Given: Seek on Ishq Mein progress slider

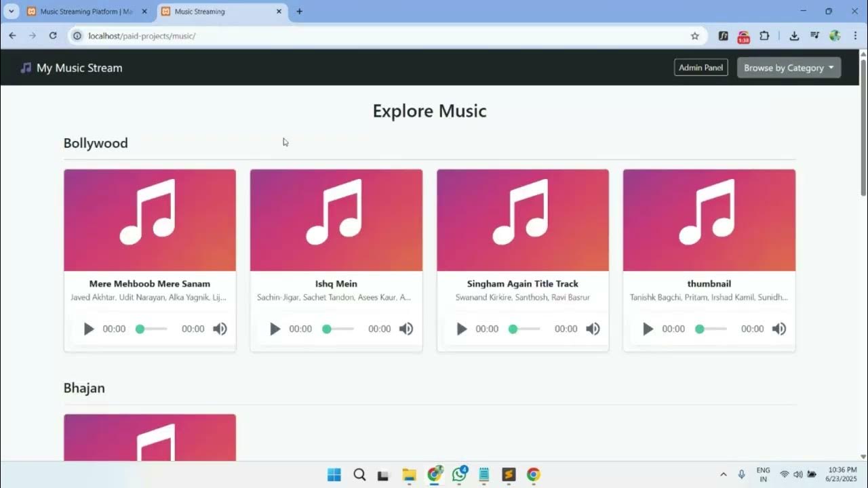Looking at the screenshot, I should click(338, 329).
